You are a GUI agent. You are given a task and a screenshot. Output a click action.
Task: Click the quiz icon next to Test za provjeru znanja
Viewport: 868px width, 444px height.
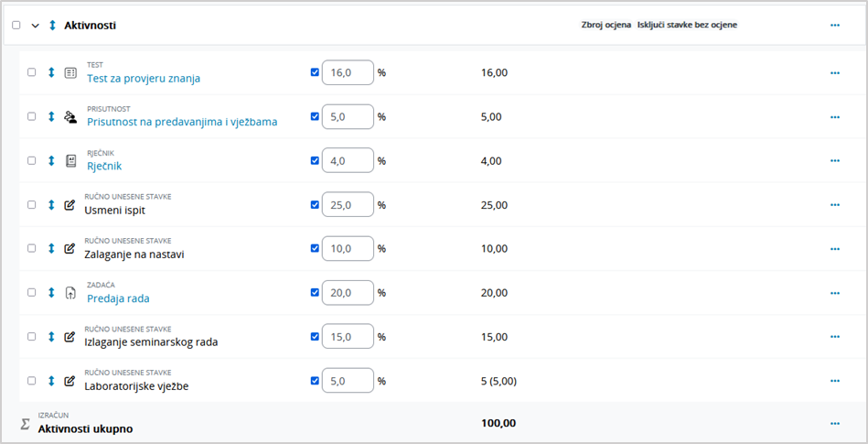70,72
